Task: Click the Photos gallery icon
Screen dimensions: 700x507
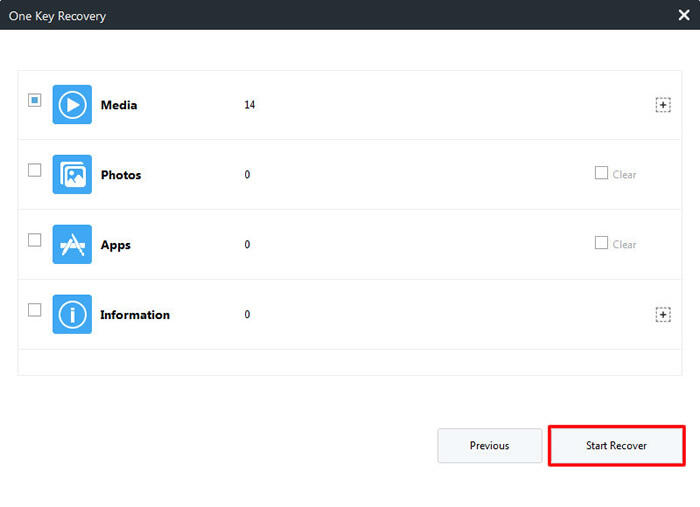Action: 72,175
